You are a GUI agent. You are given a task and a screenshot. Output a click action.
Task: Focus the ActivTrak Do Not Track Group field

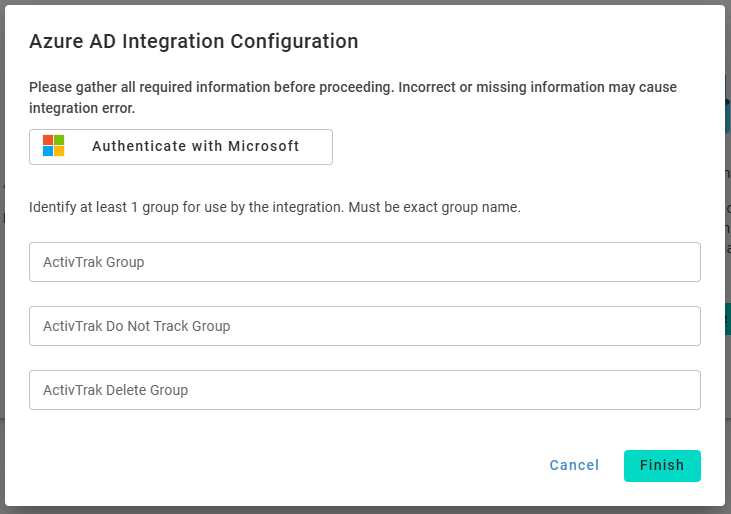pyautogui.click(x=365, y=326)
